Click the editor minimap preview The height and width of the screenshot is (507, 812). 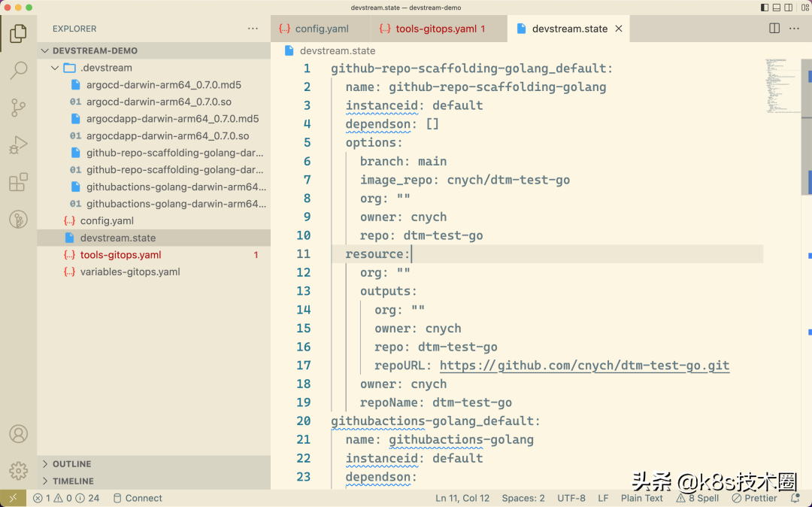click(x=782, y=86)
